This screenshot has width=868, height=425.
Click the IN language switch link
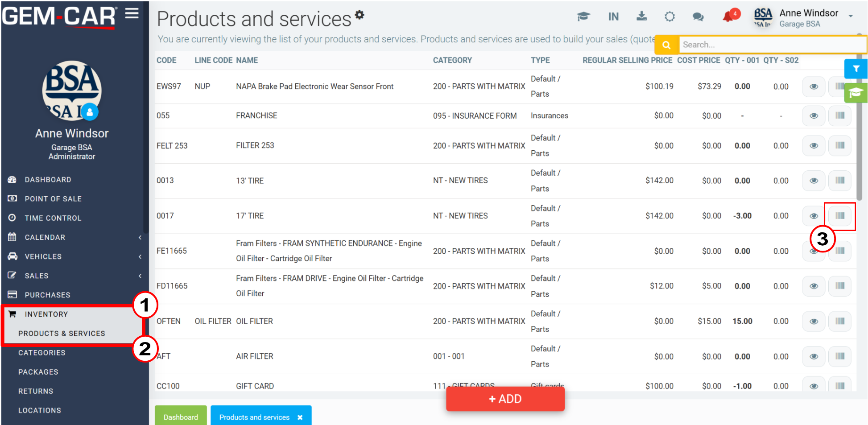tap(613, 17)
